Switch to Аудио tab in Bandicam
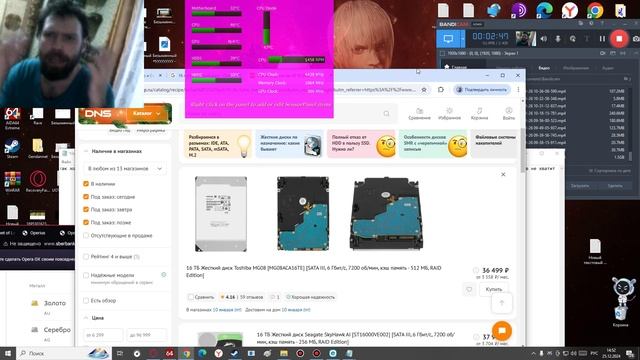640x360 pixels. coord(608,68)
